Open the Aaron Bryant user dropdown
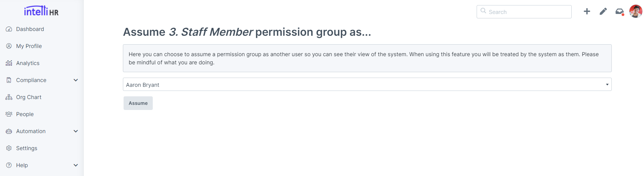Viewport: 644px width, 176px height. pos(367,84)
